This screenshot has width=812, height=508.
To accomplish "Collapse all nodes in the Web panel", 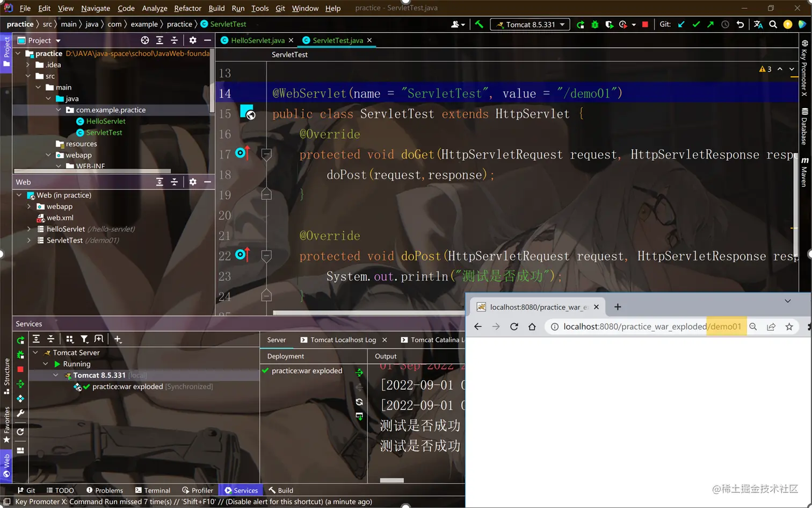I will pos(174,182).
